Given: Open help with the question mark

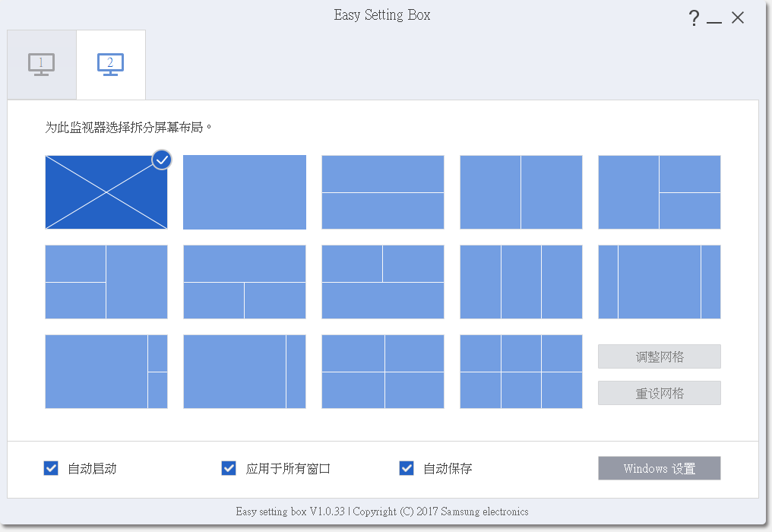Looking at the screenshot, I should [x=694, y=18].
